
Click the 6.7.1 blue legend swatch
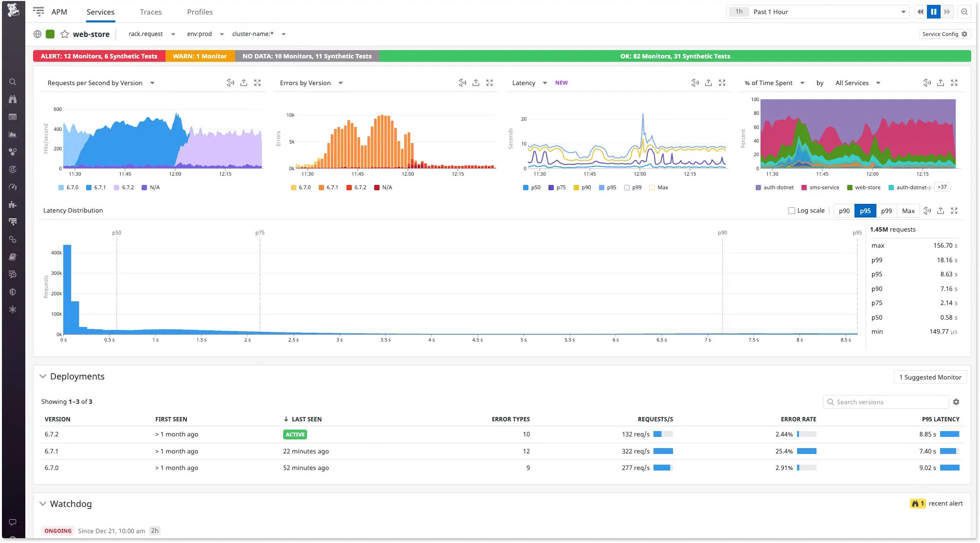(89, 187)
